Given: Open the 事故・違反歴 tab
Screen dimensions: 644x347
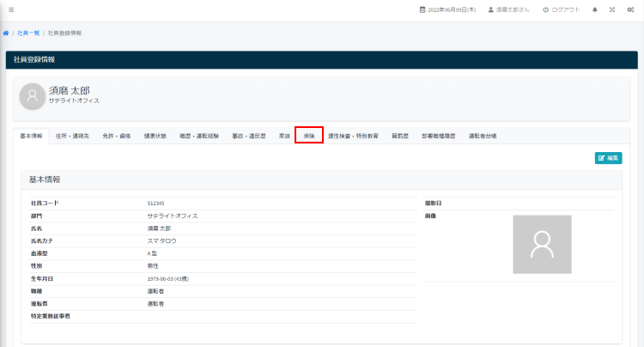Looking at the screenshot, I should coord(249,136).
